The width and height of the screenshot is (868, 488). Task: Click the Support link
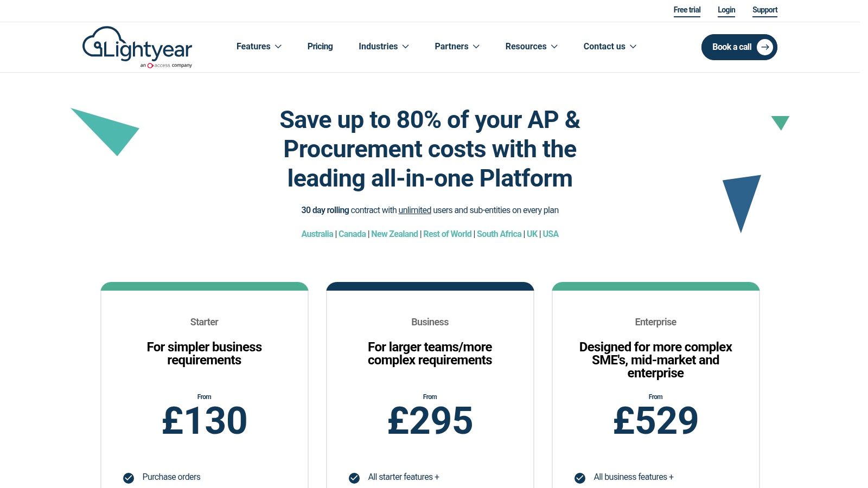(x=765, y=10)
